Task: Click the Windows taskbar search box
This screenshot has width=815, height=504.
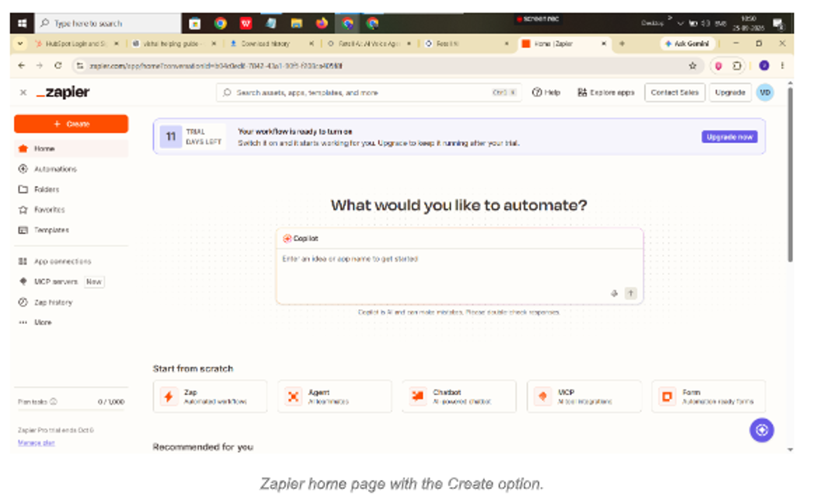Action: click(x=108, y=23)
